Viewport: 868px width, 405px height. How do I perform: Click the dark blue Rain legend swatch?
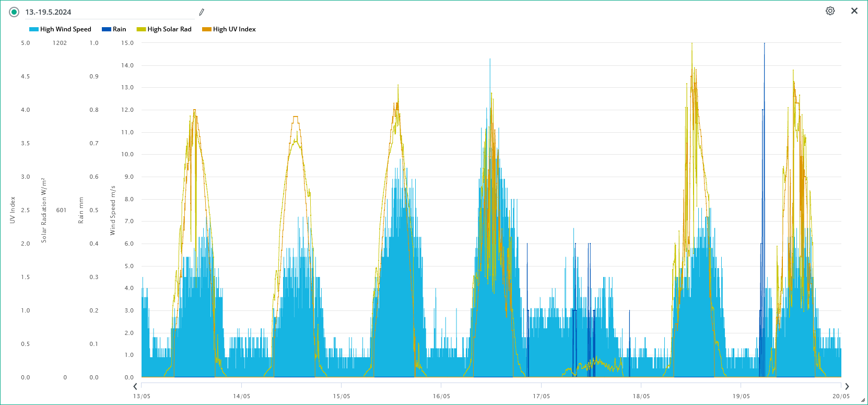tap(107, 29)
